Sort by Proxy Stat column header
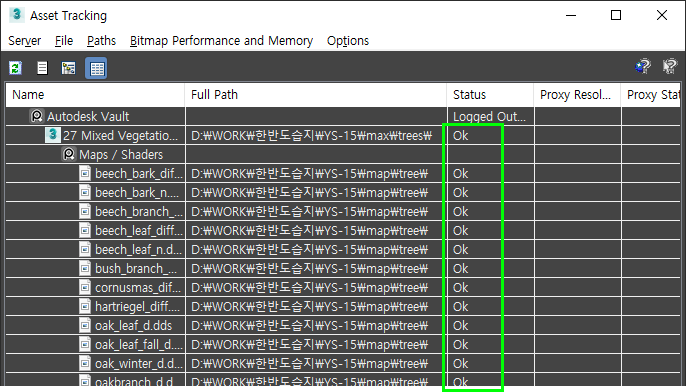The image size is (686, 392). point(651,94)
